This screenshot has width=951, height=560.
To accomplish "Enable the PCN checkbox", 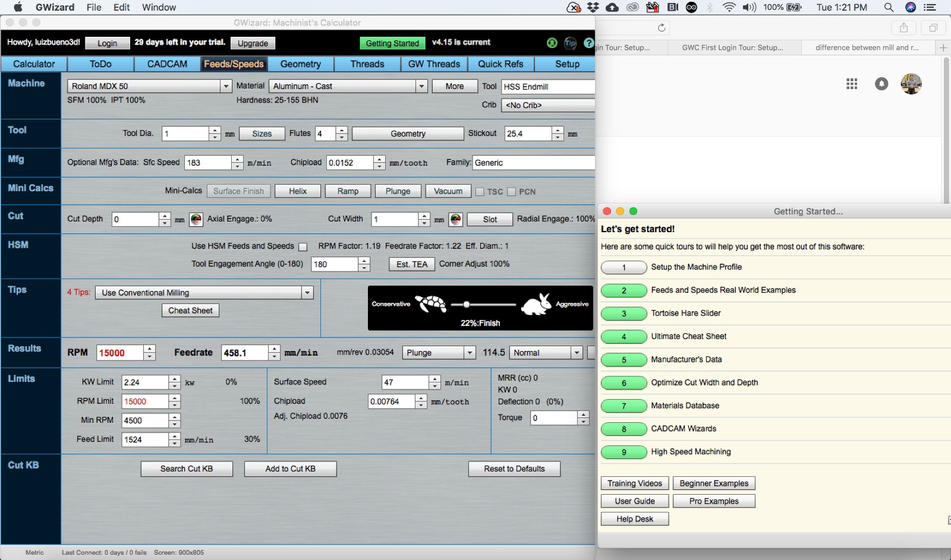I will click(x=511, y=192).
